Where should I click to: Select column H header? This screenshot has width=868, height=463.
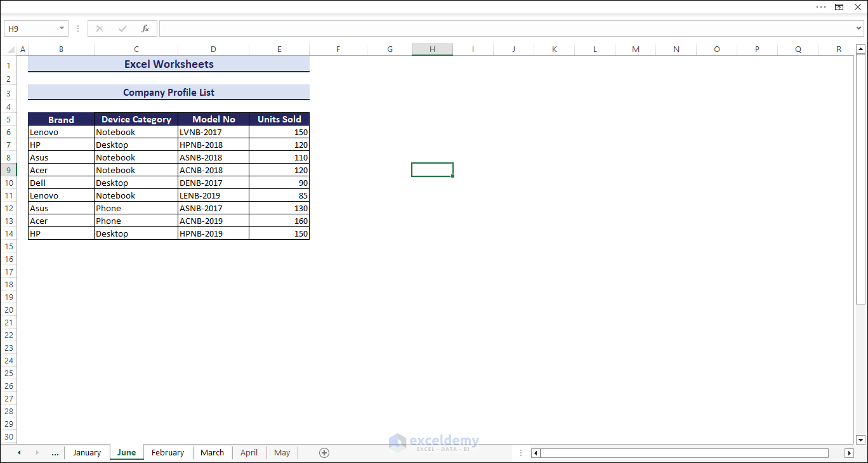coord(432,49)
